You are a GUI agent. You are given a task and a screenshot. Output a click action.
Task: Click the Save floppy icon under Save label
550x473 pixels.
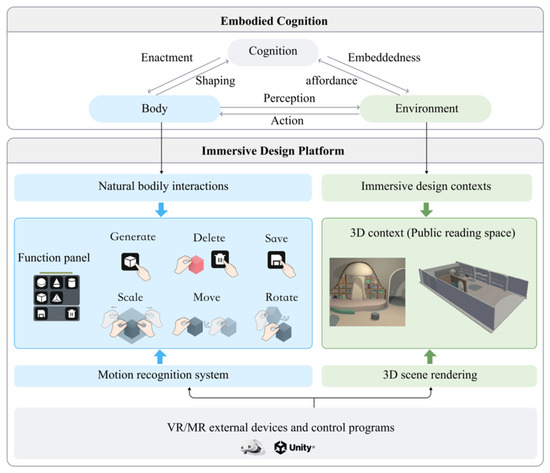tap(276, 260)
